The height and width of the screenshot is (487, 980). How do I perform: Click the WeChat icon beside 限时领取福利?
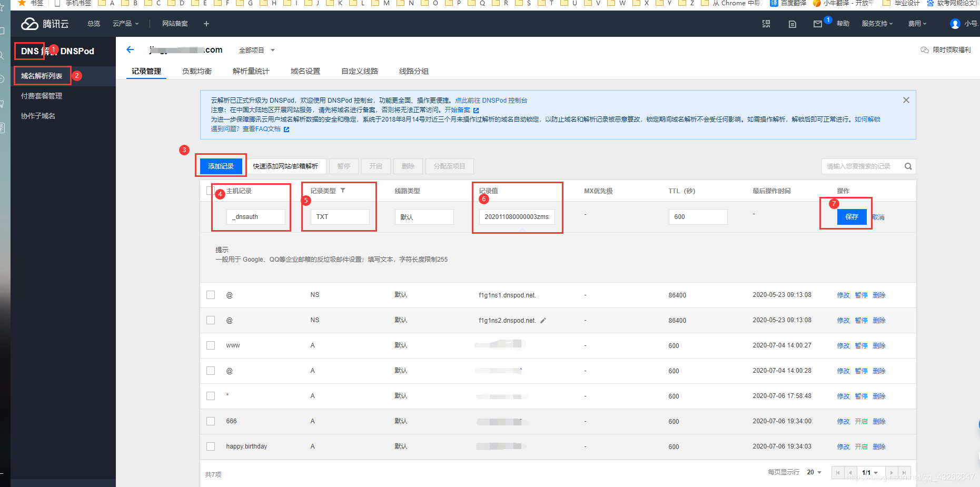pos(924,50)
